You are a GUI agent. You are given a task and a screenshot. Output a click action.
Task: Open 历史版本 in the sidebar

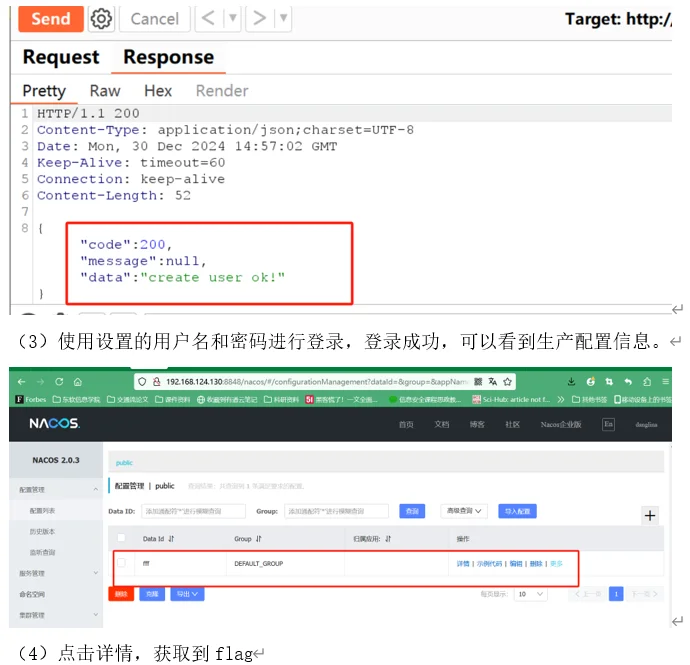pyautogui.click(x=42, y=531)
